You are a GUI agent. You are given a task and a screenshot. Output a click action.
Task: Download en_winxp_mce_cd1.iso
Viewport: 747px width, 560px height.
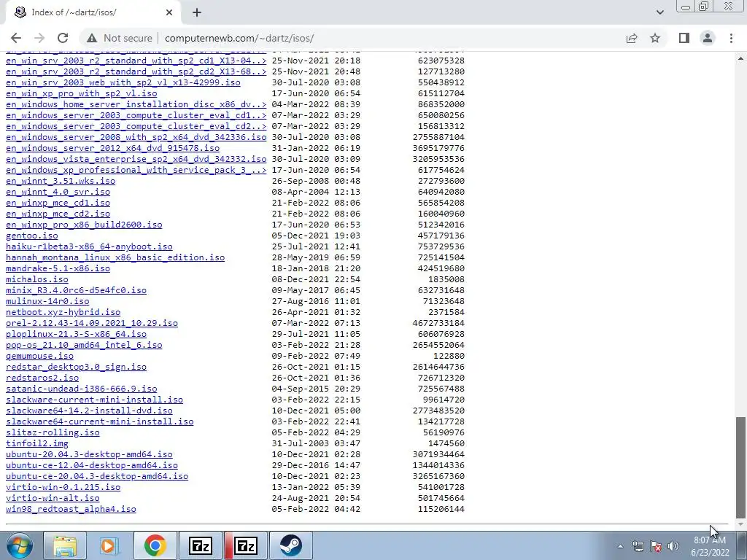pos(58,203)
